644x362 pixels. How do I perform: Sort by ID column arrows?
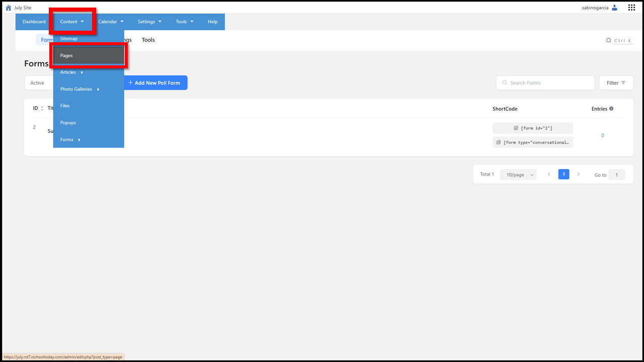(42, 109)
